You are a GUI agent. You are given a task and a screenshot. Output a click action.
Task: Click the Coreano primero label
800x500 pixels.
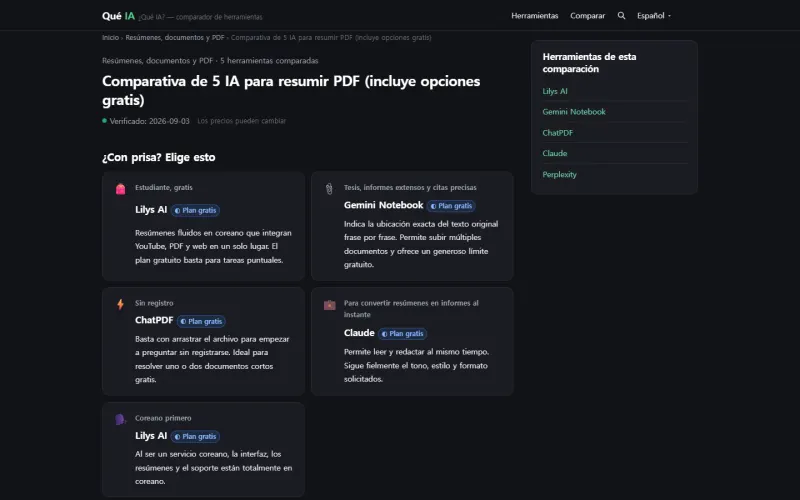pos(163,418)
